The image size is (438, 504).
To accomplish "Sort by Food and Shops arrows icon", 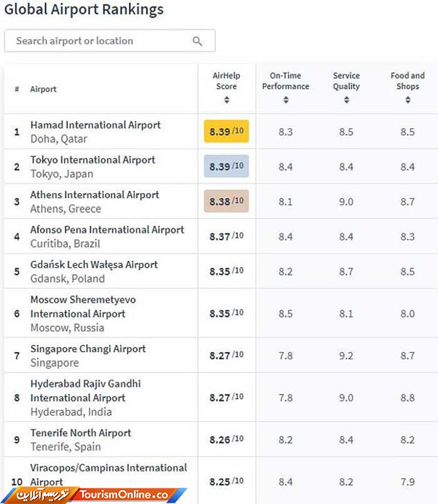I will pyautogui.click(x=408, y=100).
